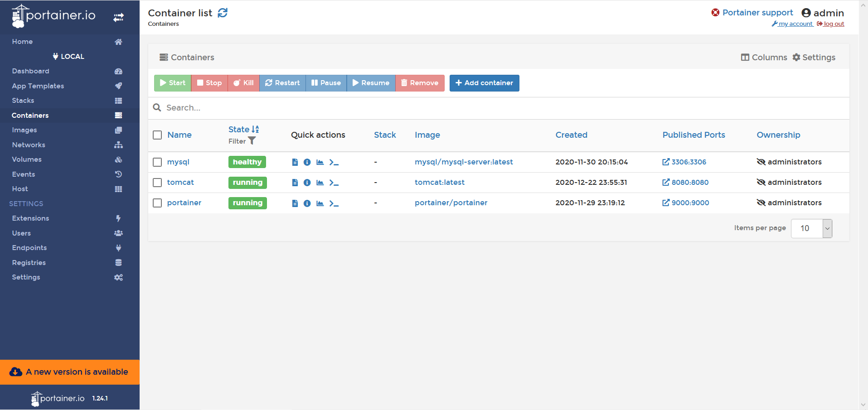Click the Networks sitemap icon in sidebar
The image size is (868, 410).
click(118, 145)
